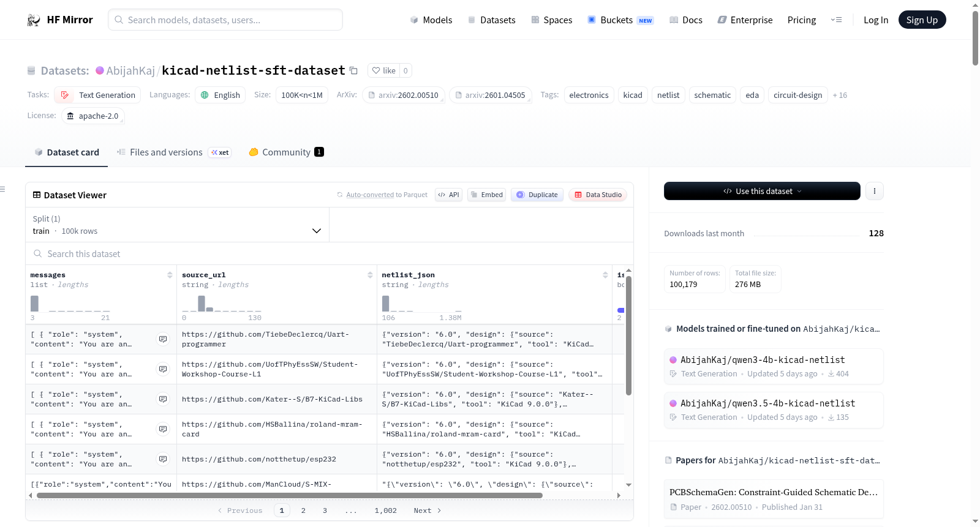Click the English language tag
This screenshot has height=527, width=980.
tap(221, 95)
